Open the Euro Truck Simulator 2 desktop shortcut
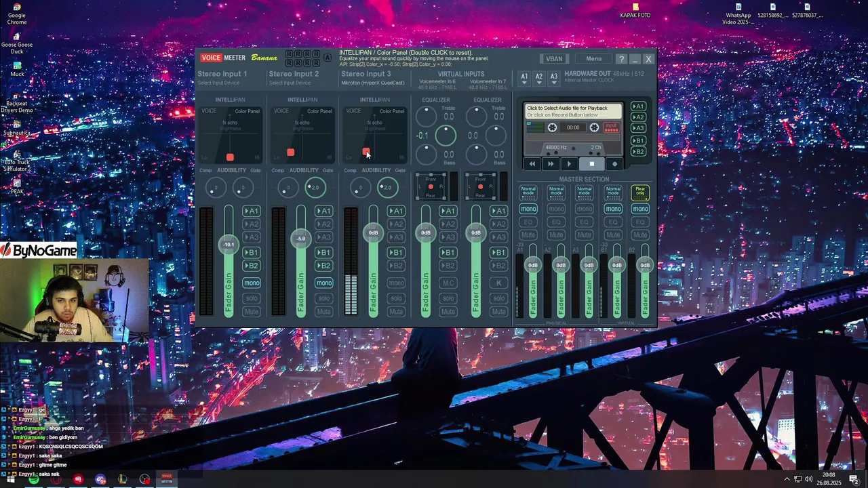Image resolution: width=868 pixels, height=488 pixels. point(17,159)
